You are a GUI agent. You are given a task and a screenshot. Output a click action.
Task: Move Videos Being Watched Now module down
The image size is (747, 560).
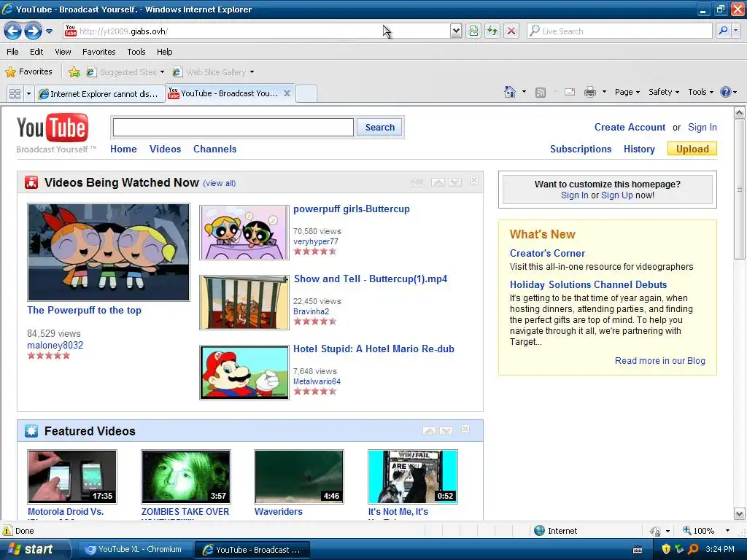click(454, 182)
